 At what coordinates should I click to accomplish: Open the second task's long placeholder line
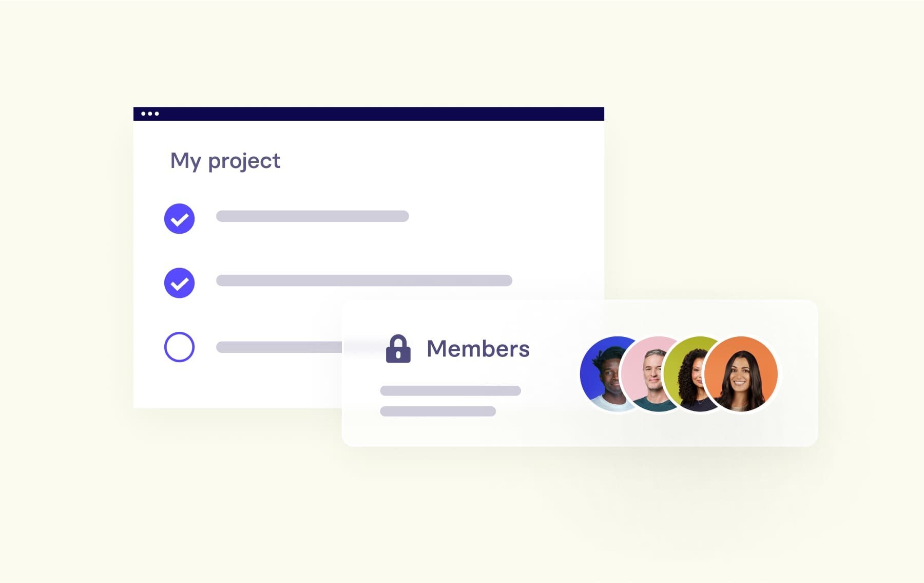(364, 280)
